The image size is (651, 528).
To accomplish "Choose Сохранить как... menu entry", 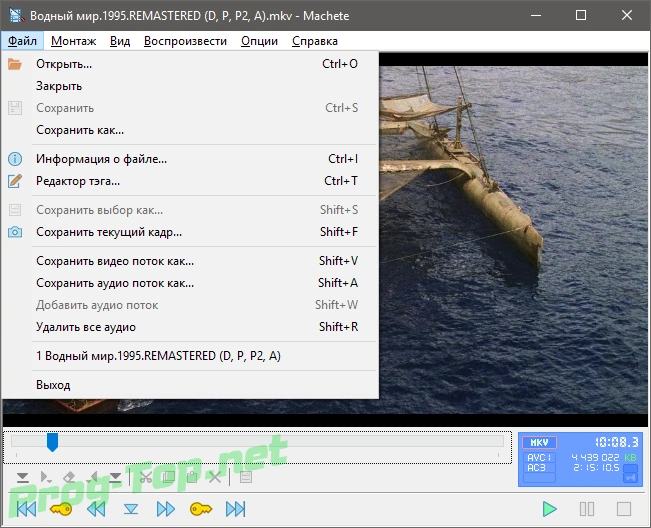I will [x=190, y=130].
